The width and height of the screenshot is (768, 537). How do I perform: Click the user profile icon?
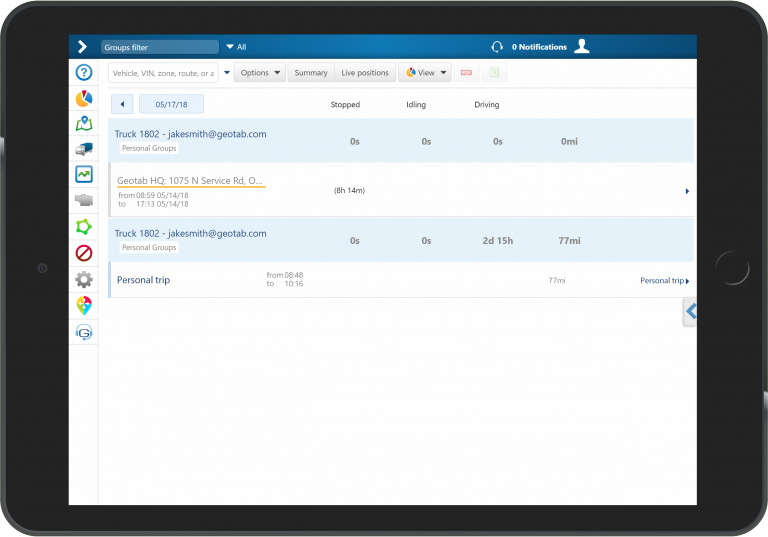582,46
